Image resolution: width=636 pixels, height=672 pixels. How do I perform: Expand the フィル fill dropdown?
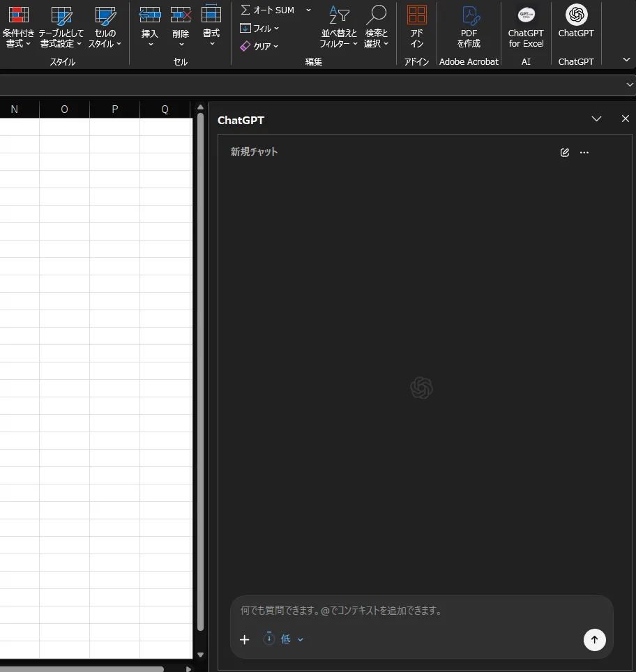pos(259,29)
